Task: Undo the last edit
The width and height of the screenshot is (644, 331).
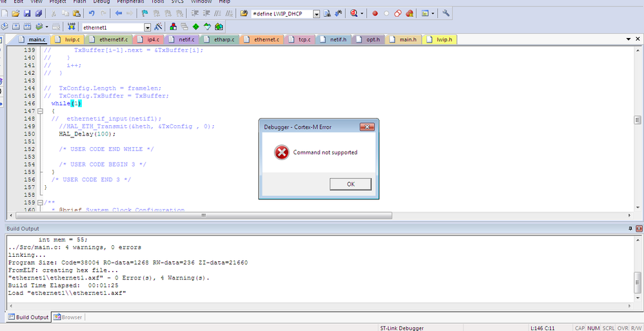Action: point(92,13)
